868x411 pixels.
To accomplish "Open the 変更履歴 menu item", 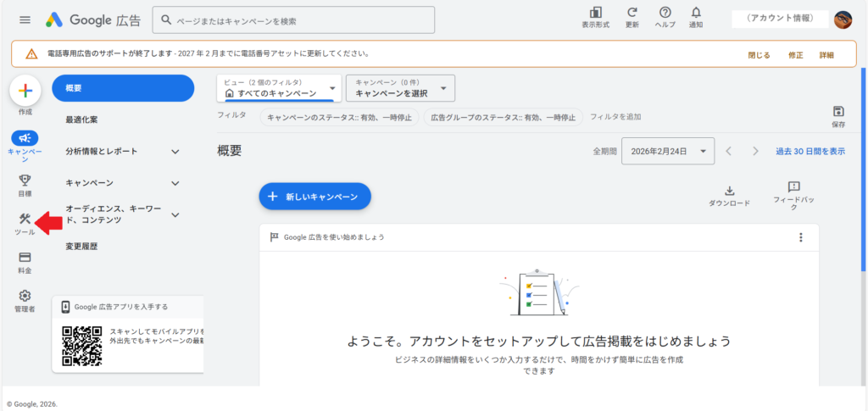I will point(82,247).
